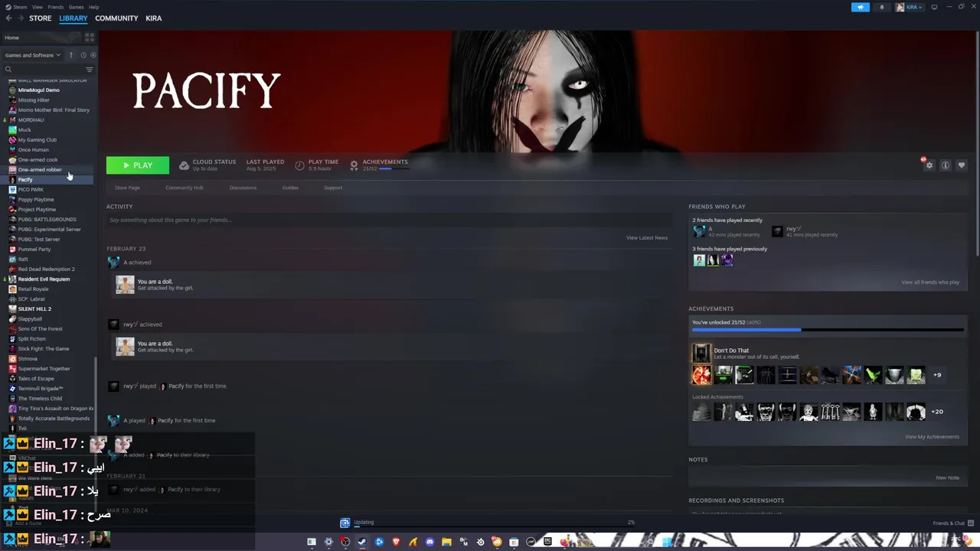Click the sort-by-recent up arrow icon

(70, 55)
